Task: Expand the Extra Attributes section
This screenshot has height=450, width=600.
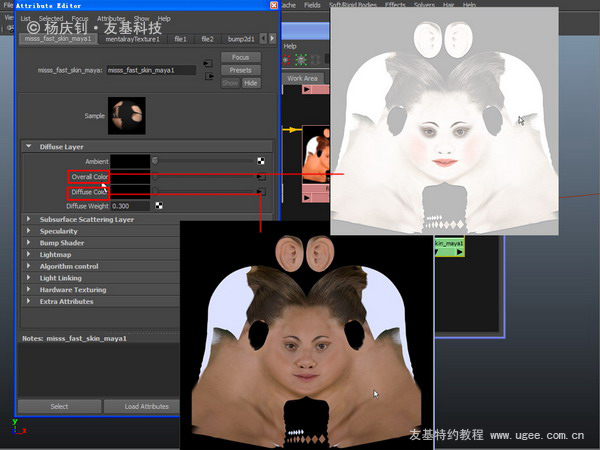Action: click(29, 301)
